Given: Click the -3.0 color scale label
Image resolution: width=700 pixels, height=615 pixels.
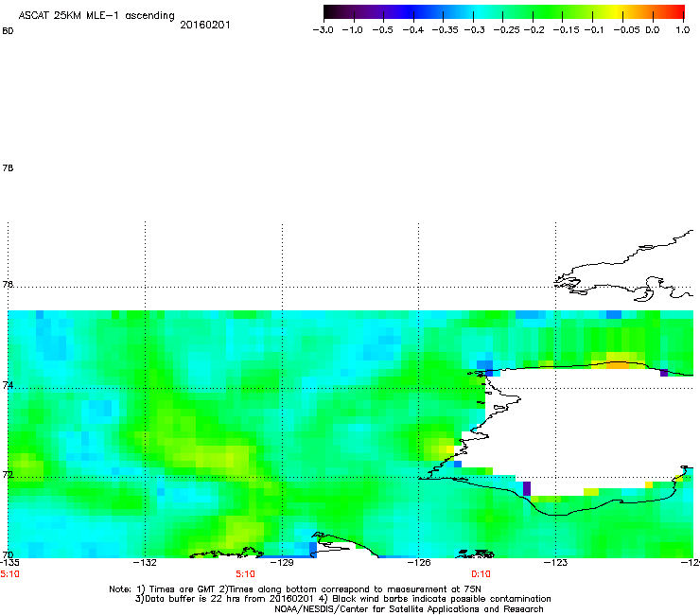Looking at the screenshot, I should click(x=323, y=30).
